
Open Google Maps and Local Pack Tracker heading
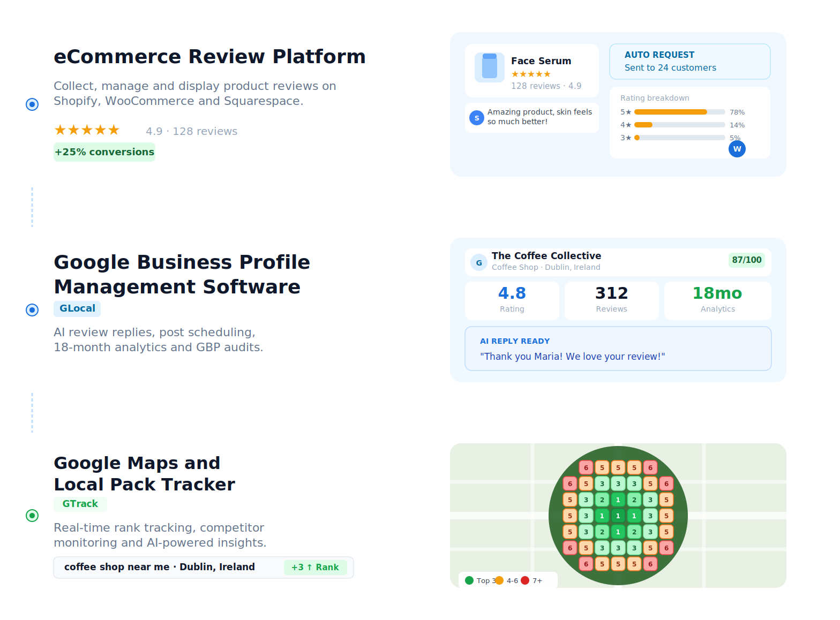145,473
